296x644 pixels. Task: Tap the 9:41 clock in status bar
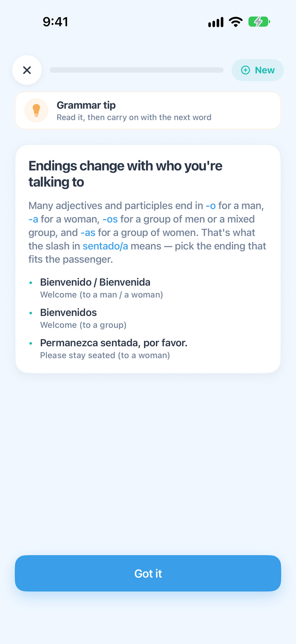(x=55, y=22)
